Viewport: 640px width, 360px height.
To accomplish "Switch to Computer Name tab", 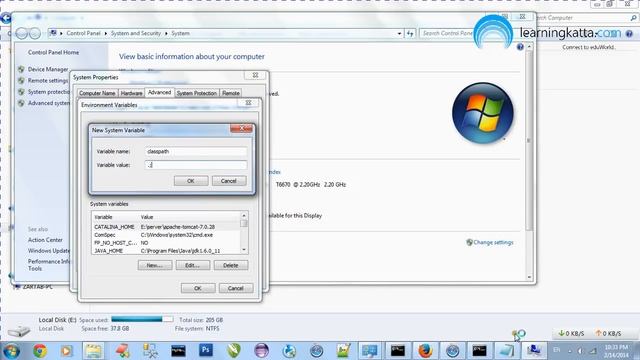I will click(x=97, y=93).
